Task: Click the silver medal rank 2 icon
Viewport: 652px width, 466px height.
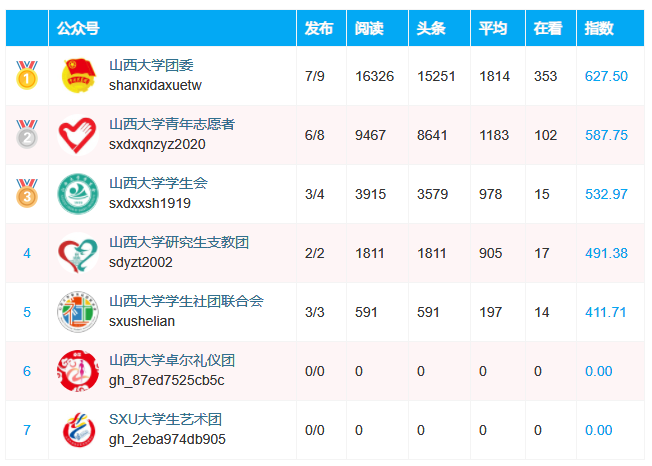Action: coord(27,134)
